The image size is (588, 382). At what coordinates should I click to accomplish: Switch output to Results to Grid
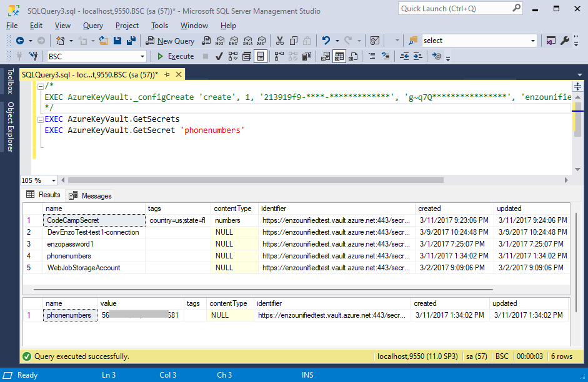339,57
